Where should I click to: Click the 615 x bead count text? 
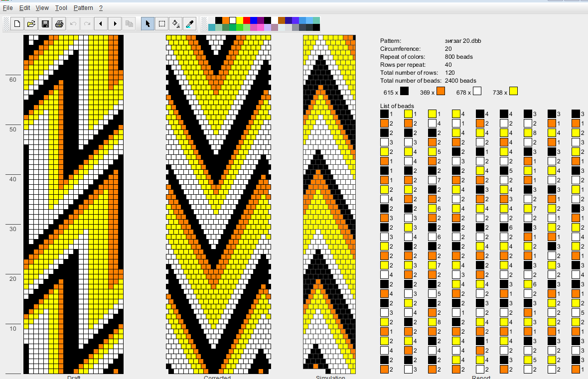[390, 93]
